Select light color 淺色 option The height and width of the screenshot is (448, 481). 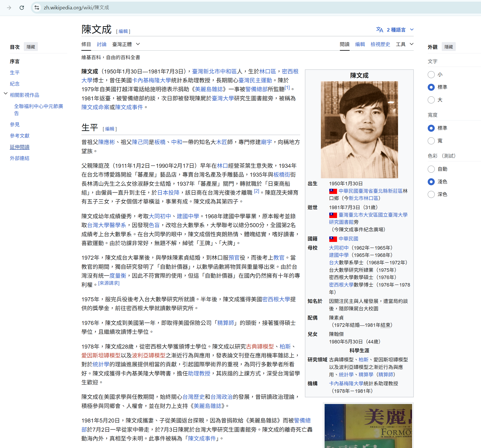click(431, 182)
